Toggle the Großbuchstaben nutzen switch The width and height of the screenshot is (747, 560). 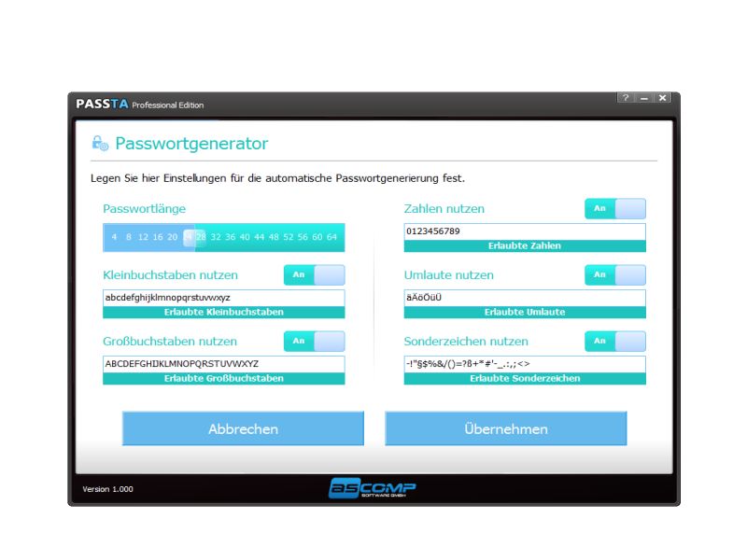pos(314,341)
